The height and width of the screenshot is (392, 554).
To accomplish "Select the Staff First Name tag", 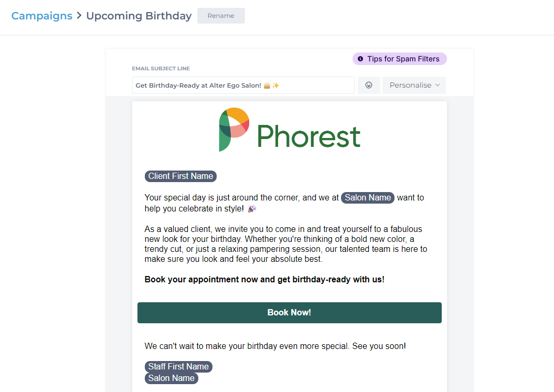I will [178, 367].
